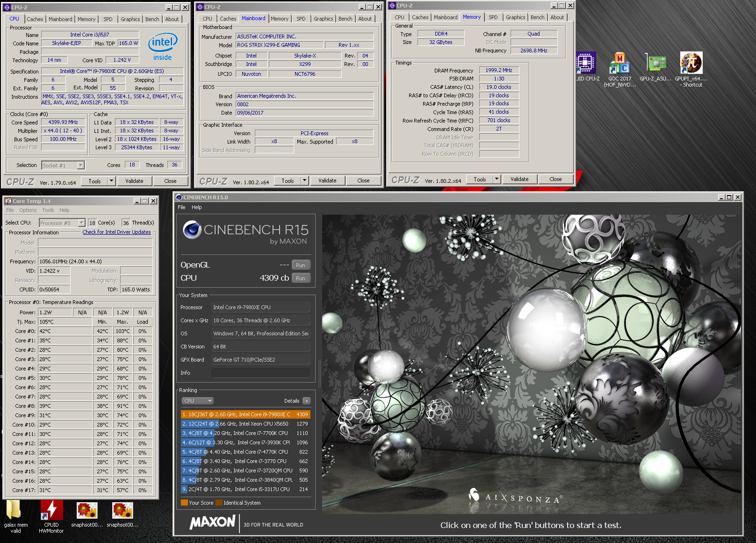Viewport: 756px width, 543px height.
Task: Open Help menu in Cinebench
Action: tap(197, 207)
